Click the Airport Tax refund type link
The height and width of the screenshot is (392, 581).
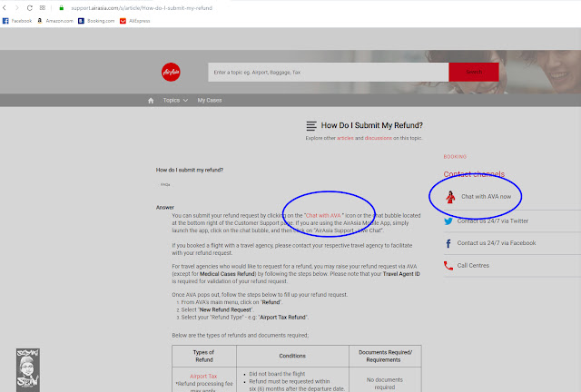203,376
